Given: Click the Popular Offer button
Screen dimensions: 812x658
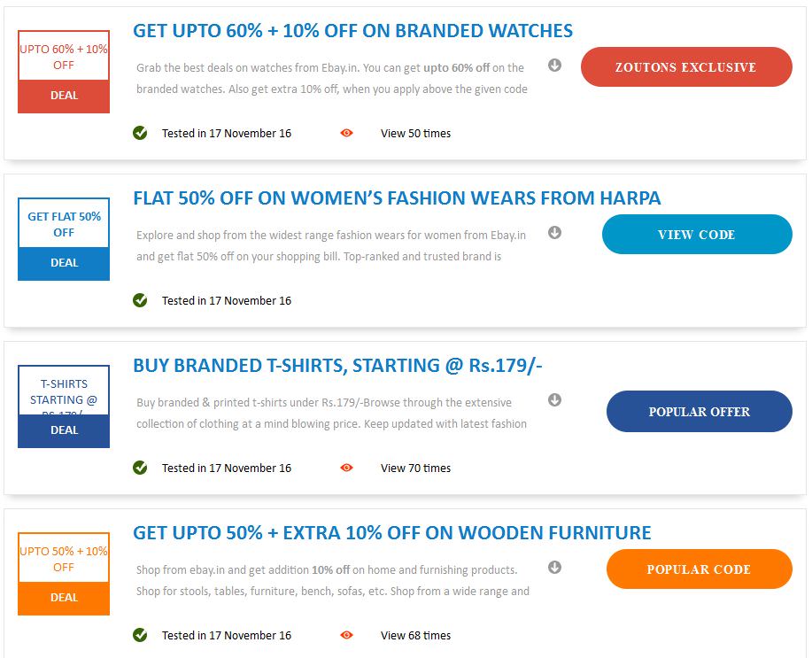Looking at the screenshot, I should pos(700,412).
